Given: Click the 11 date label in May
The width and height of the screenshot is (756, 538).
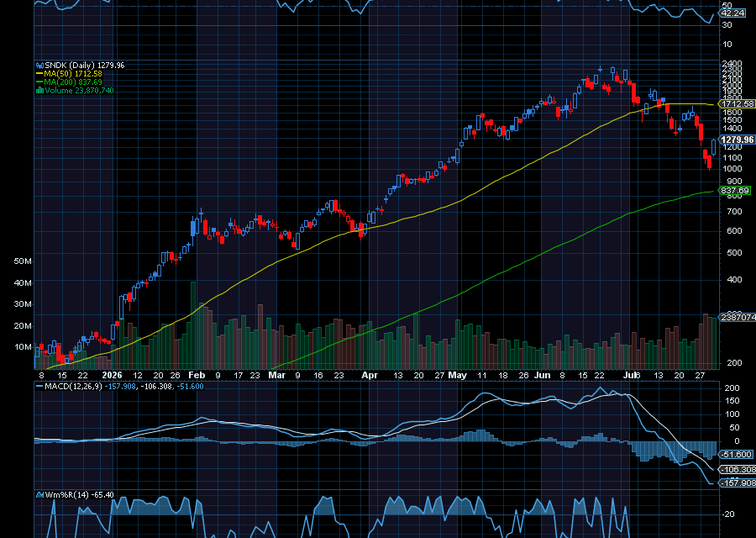Looking at the screenshot, I should tap(482, 375).
